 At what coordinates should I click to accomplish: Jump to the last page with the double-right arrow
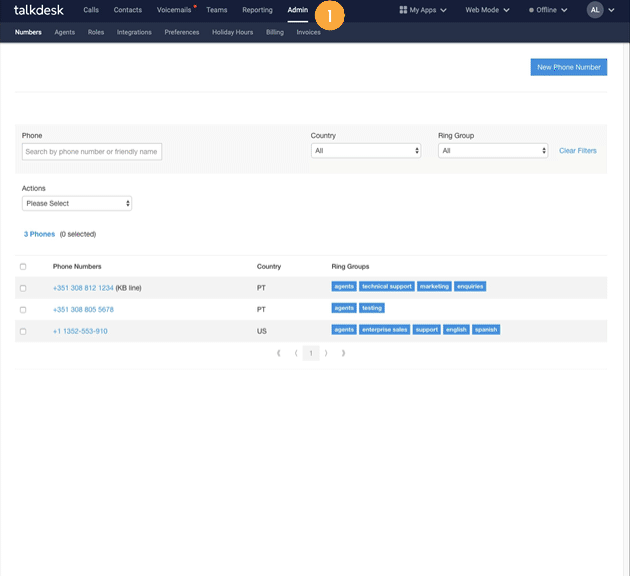343,353
